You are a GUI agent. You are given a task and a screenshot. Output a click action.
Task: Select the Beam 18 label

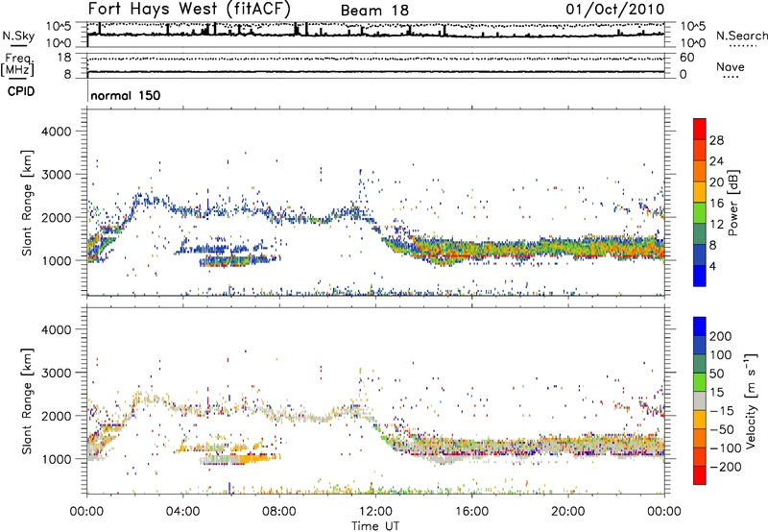pos(374,11)
